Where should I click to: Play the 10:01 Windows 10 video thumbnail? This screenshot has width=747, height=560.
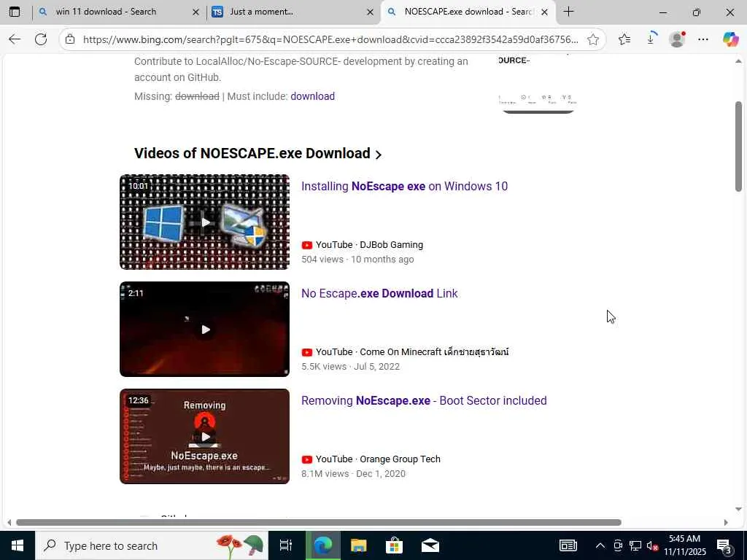coord(204,222)
